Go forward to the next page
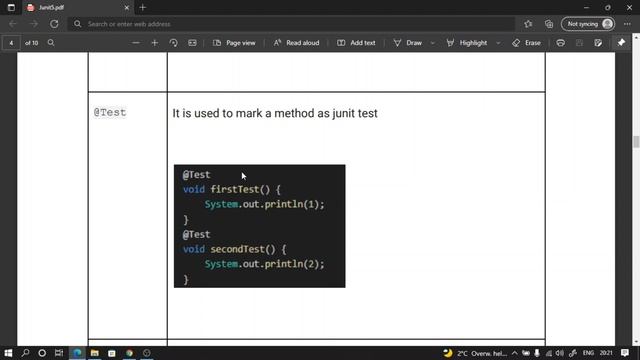The image size is (640, 360). 33,24
